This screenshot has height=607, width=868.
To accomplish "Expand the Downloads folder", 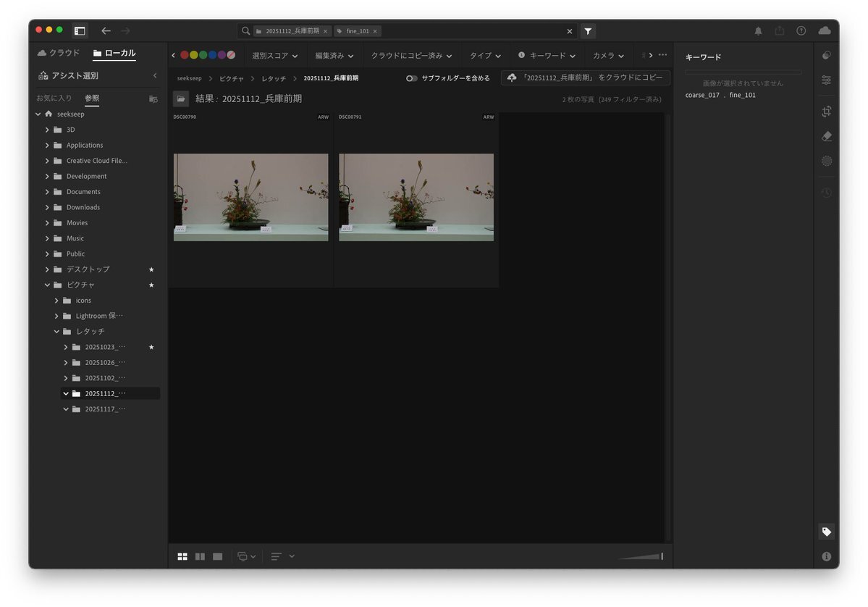I will point(47,207).
